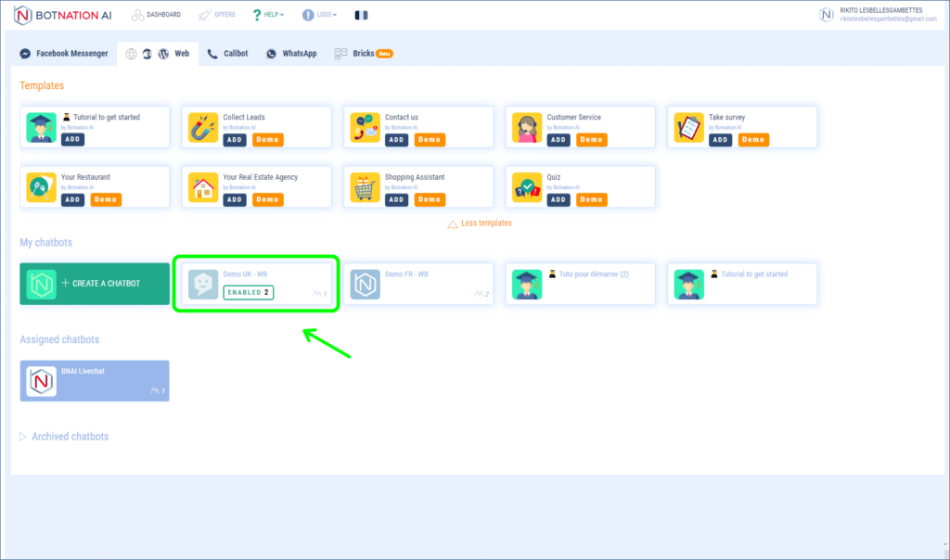950x560 pixels.
Task: Click the Your Real Estate Agency house icon
Action: pos(203,187)
